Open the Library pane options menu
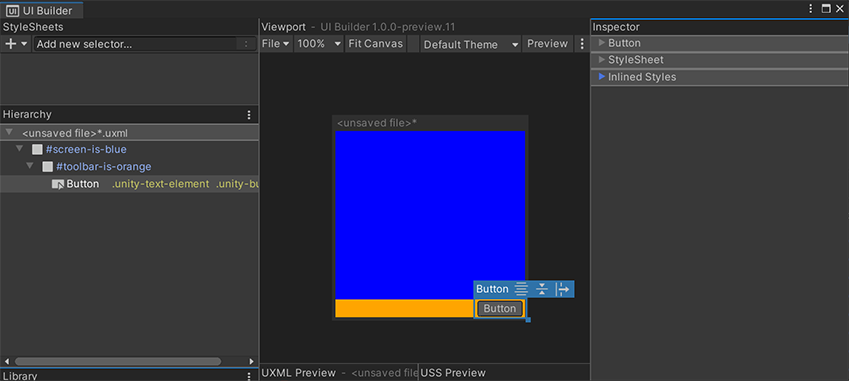Image resolution: width=849 pixels, height=381 pixels. (249, 376)
